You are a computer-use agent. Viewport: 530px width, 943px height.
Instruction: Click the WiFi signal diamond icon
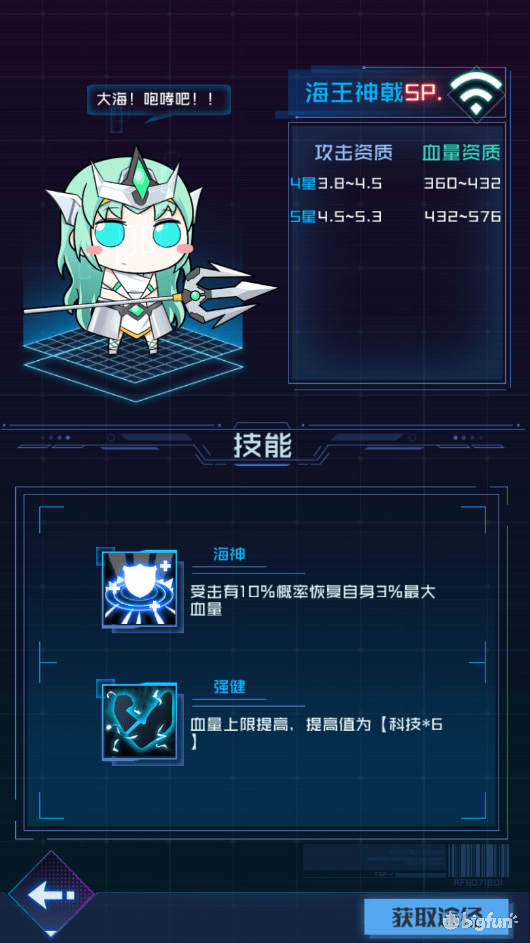pos(476,94)
